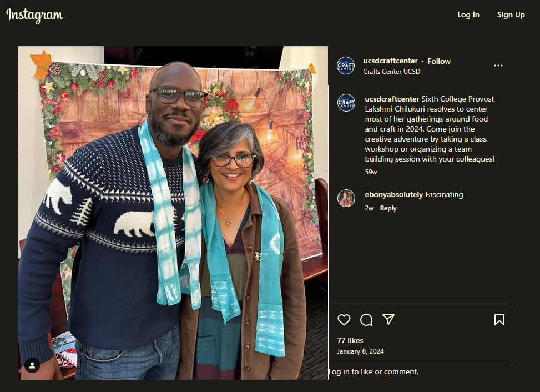
Task: Open the Log In page
Action: pyautogui.click(x=468, y=14)
